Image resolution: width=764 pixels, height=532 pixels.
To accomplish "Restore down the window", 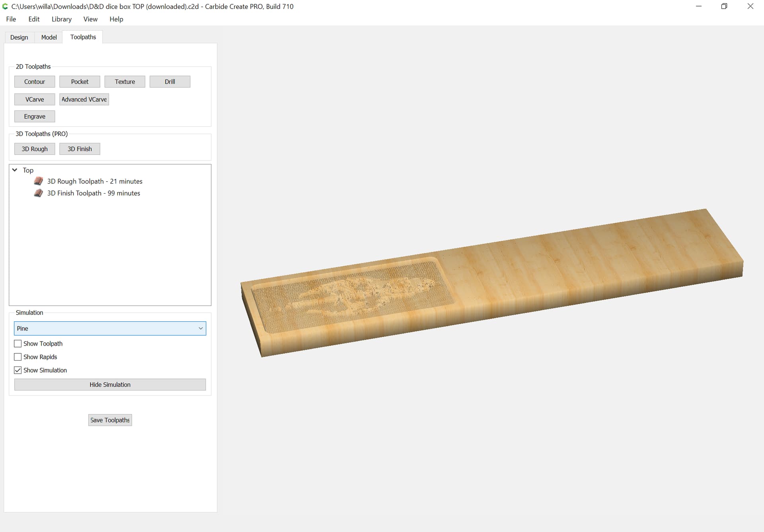I will 724,6.
